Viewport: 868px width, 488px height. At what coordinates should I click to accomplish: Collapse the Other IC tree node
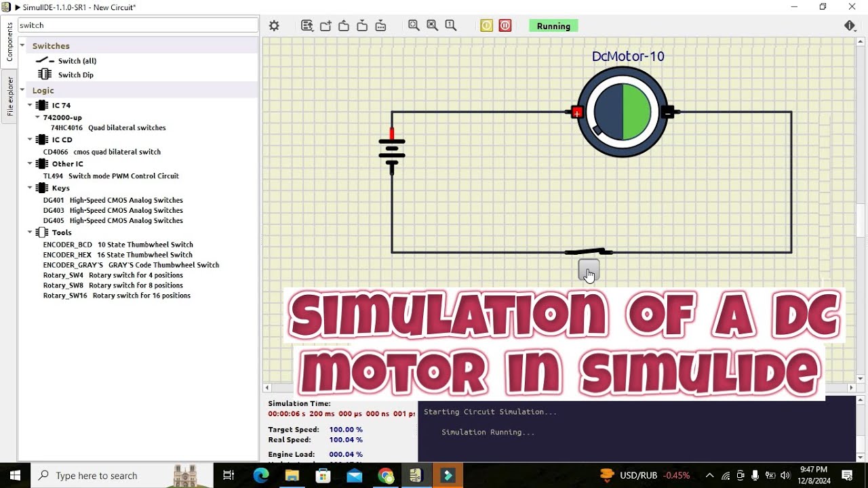pos(30,163)
